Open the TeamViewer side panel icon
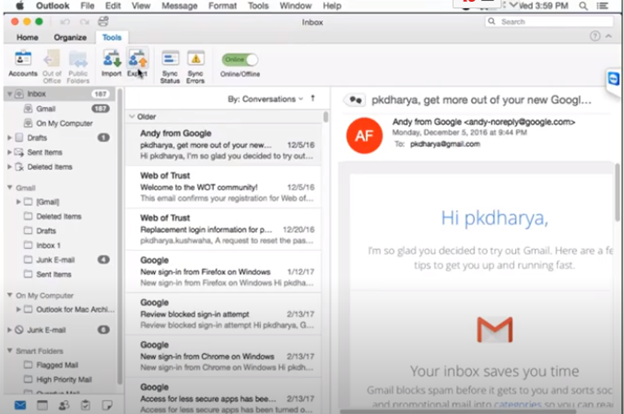 point(613,78)
